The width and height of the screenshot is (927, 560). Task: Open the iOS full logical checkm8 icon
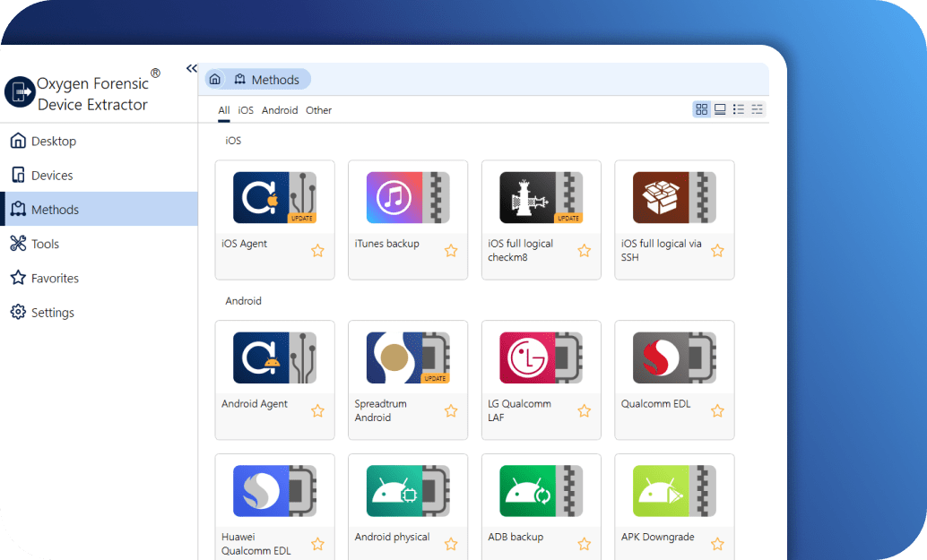tap(541, 197)
